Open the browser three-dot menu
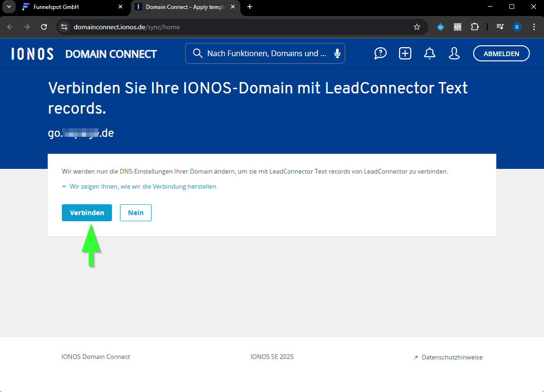This screenshot has width=544, height=392. tap(534, 27)
